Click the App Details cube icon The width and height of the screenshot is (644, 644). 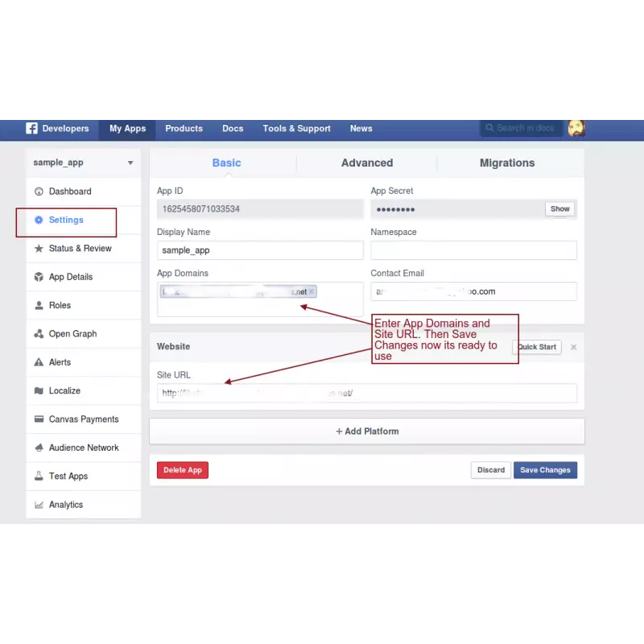pyautogui.click(x=39, y=277)
